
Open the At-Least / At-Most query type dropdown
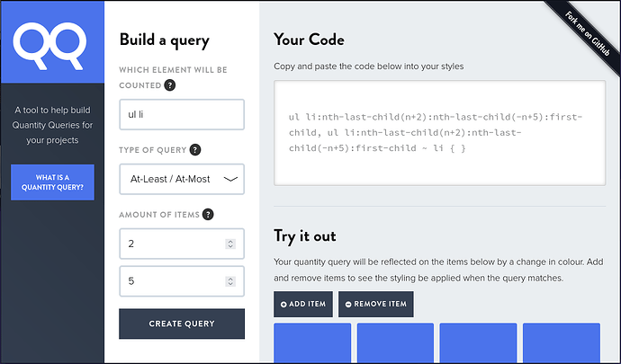pos(182,179)
